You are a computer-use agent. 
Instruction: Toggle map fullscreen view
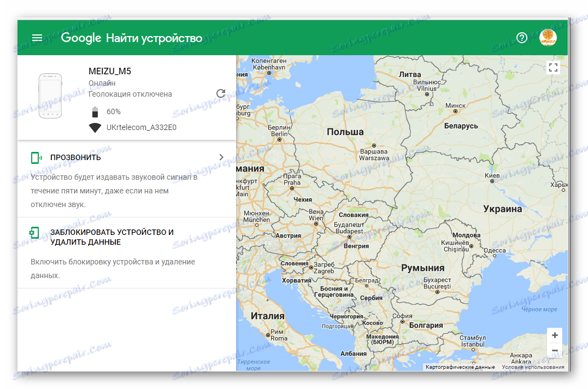553,67
